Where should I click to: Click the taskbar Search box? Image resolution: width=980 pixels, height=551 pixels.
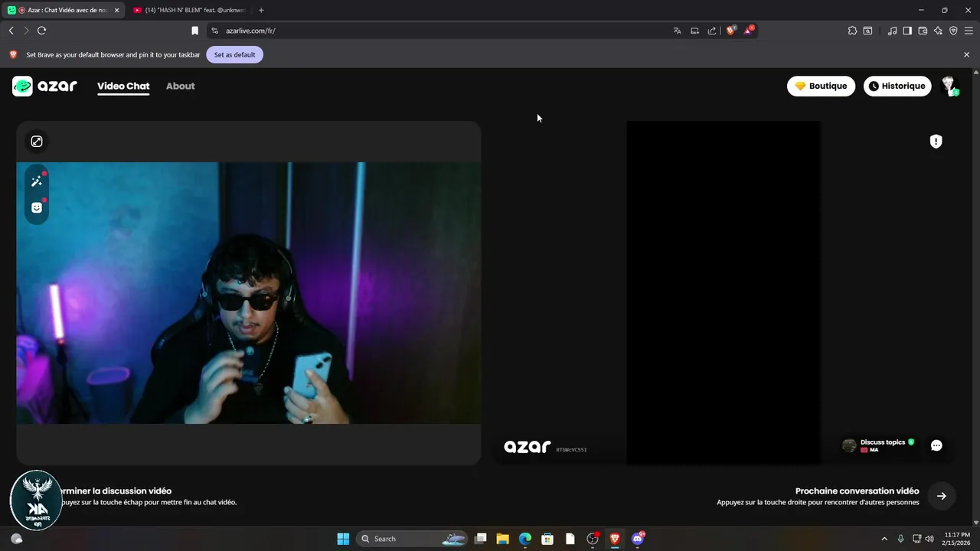(412, 539)
